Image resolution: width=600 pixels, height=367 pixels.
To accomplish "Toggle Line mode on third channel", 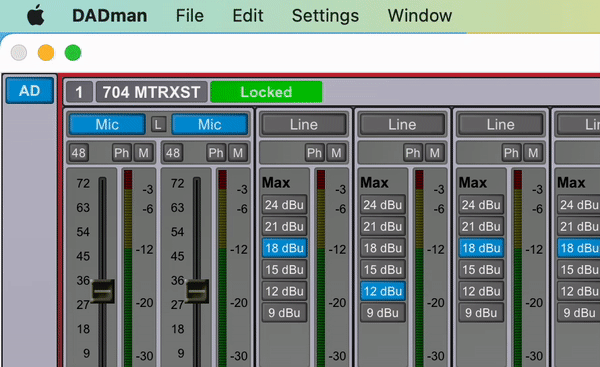I will 304,124.
